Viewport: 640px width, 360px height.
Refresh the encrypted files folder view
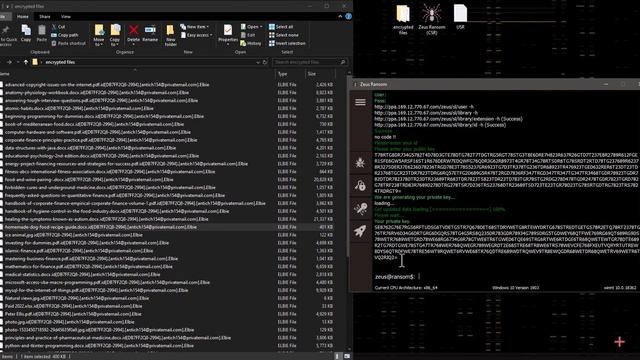[x=265, y=62]
